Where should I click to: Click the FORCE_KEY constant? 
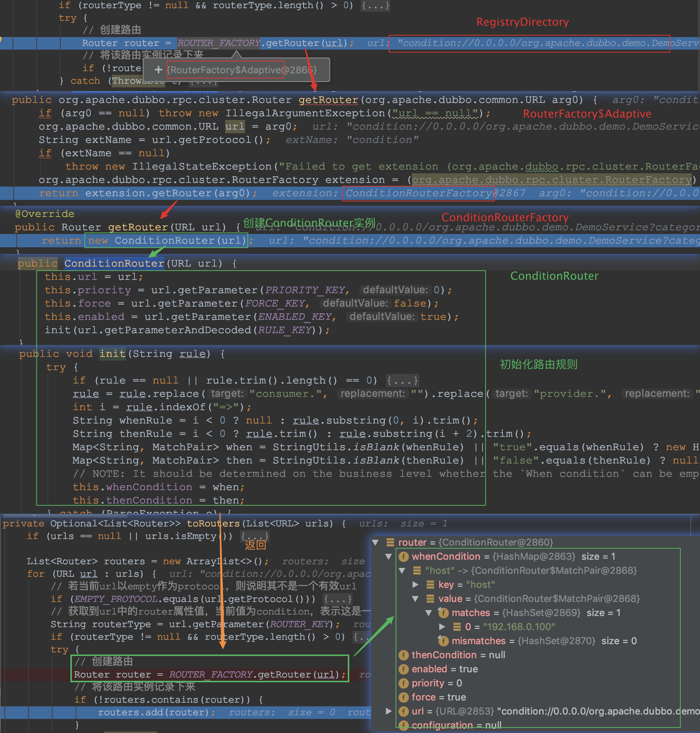[x=275, y=303]
